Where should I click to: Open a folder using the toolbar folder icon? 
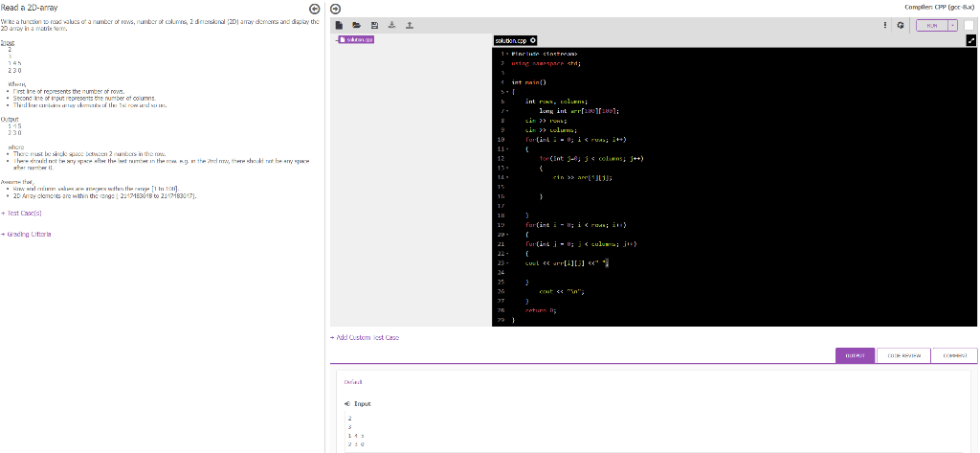click(356, 26)
